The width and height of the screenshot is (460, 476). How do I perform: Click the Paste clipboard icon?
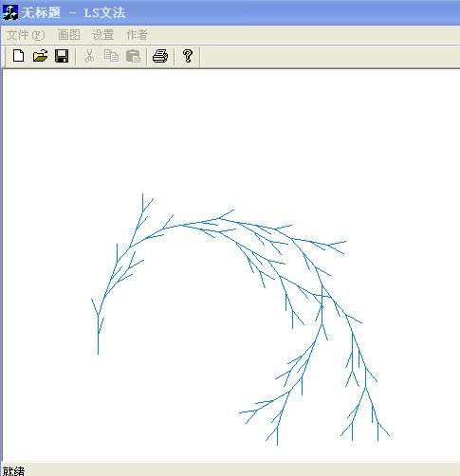133,56
